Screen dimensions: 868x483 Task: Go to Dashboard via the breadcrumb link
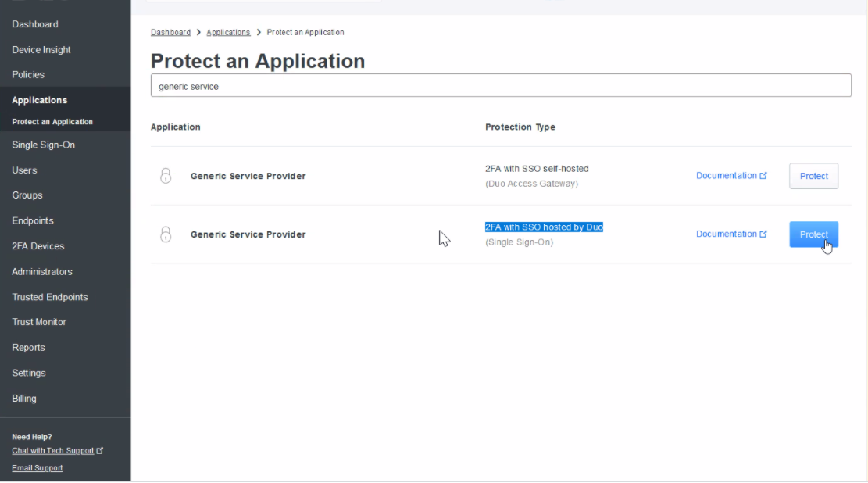[x=170, y=32]
